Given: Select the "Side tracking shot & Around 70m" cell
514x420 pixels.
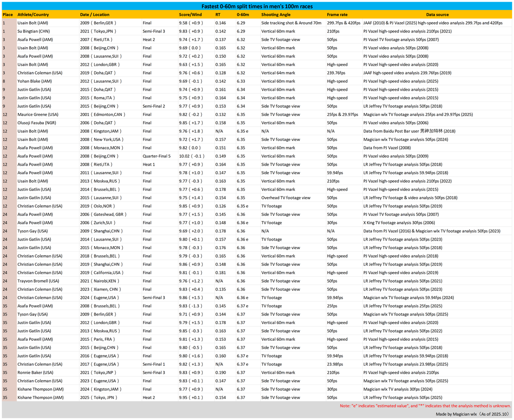Looking at the screenshot, I should click(291, 23).
